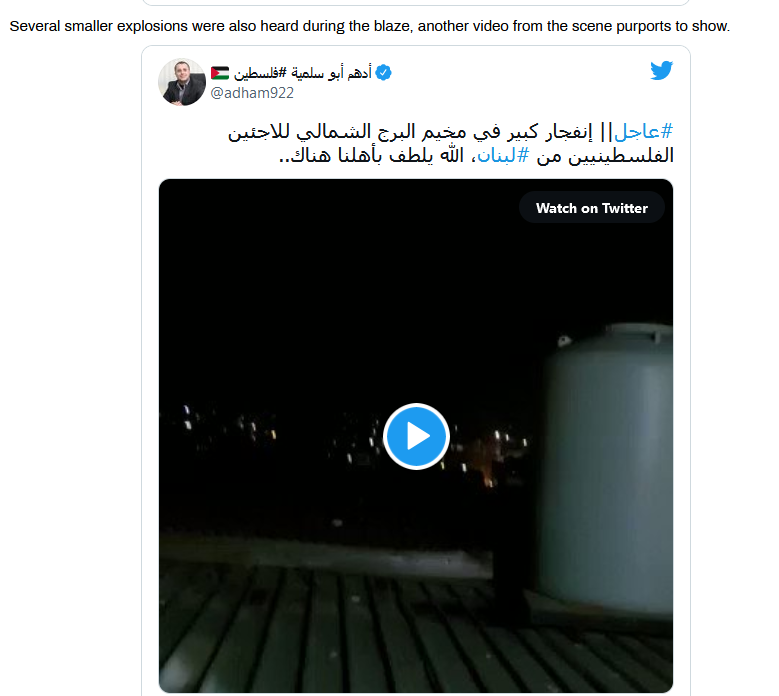Viewport: 779px width, 696px height.
Task: Click the Twitter bird logo
Action: pyautogui.click(x=661, y=70)
